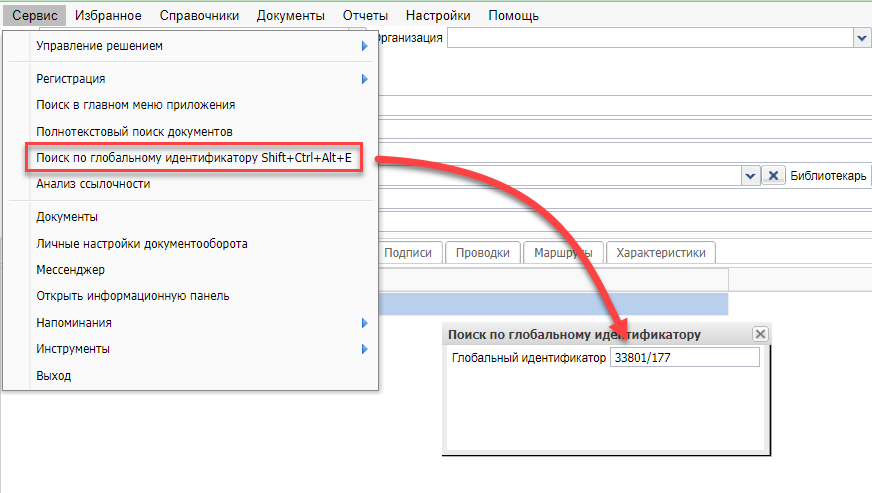This screenshot has width=872, height=493.
Task: Expand the Инструменты submenu
Action: click(x=365, y=349)
